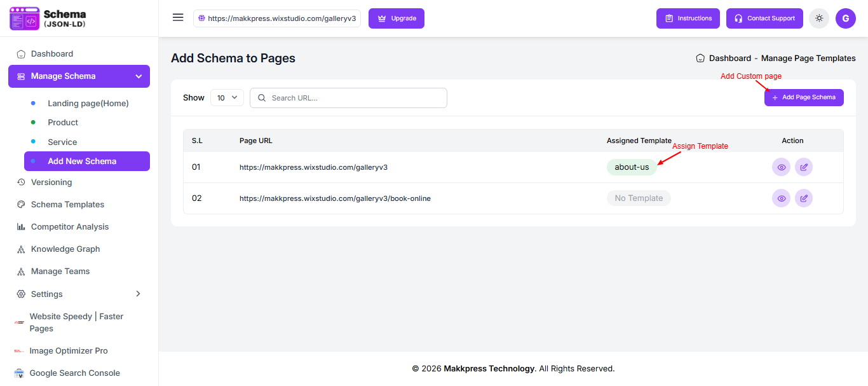The width and height of the screenshot is (868, 386).
Task: View schema for book-online page eye icon
Action: (781, 198)
